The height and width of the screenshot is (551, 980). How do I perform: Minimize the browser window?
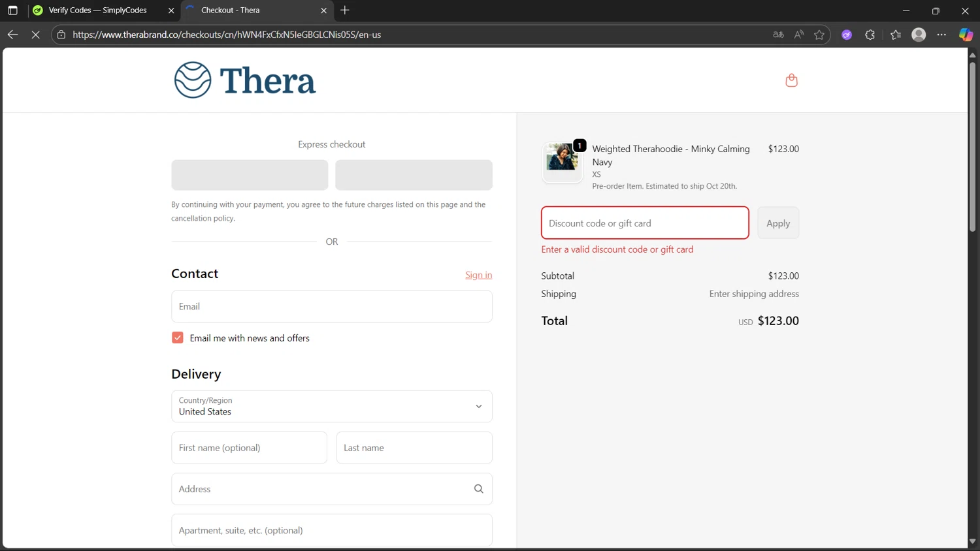906,10
